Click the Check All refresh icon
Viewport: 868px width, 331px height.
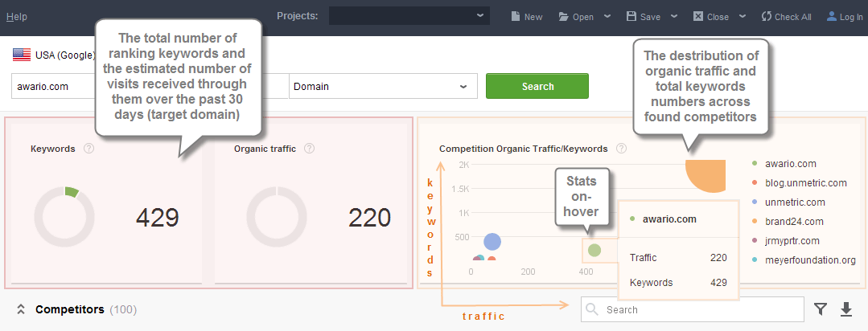[x=766, y=16]
